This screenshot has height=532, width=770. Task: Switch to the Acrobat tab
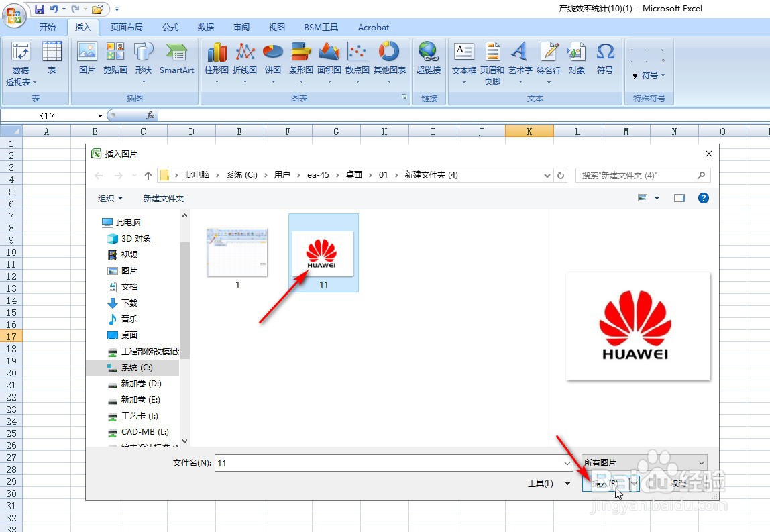click(373, 28)
